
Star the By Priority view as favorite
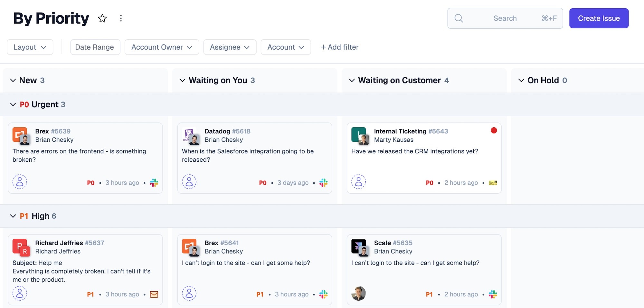pos(102,18)
